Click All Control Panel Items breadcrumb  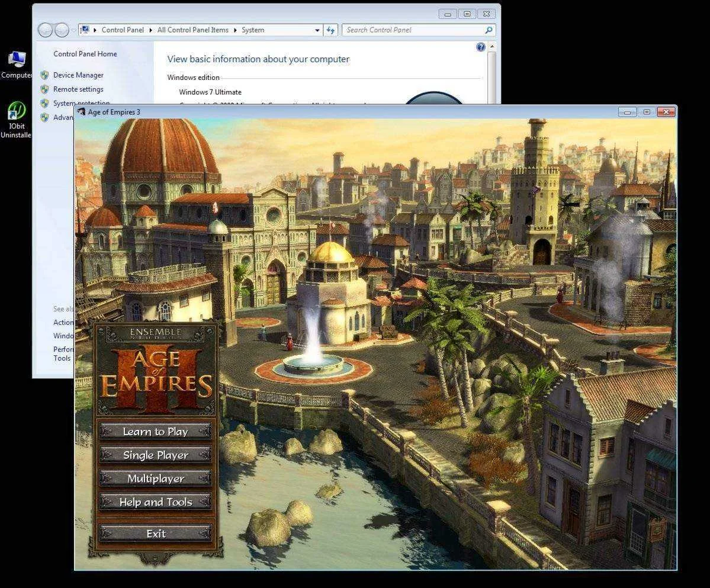click(193, 30)
